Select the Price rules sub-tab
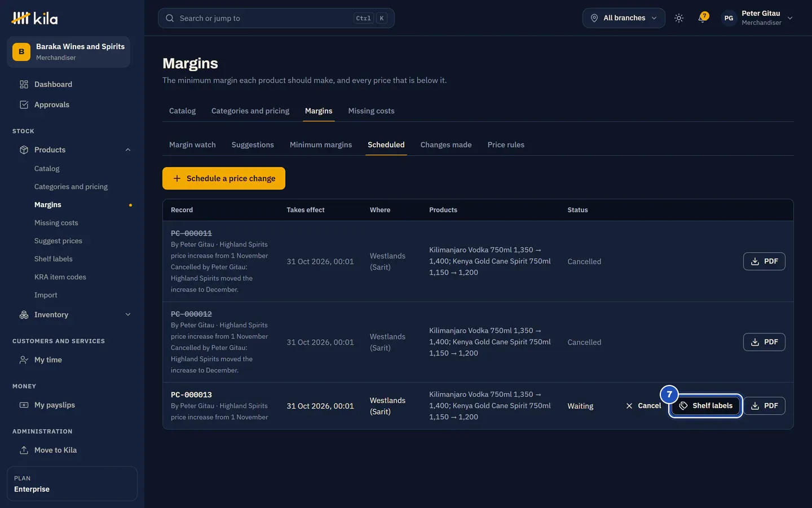The image size is (812, 508). (506, 145)
